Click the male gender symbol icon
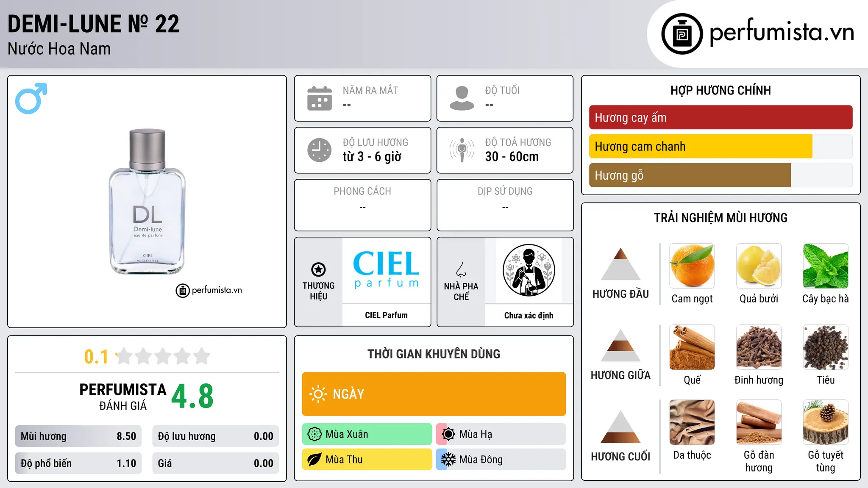This screenshot has height=488, width=868. (31, 98)
